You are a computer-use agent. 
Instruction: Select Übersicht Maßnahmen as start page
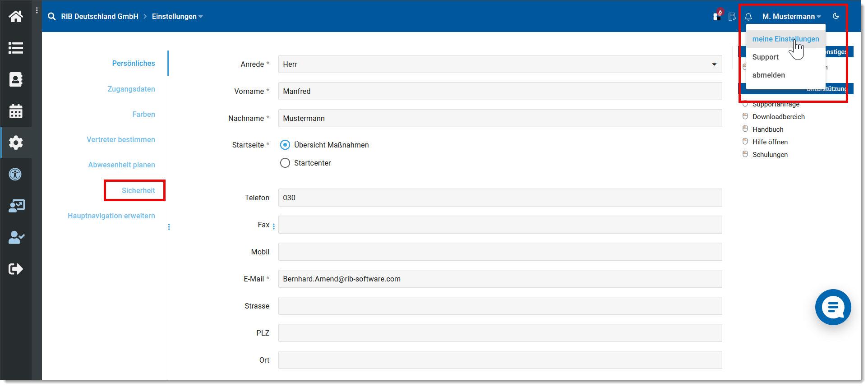pyautogui.click(x=285, y=145)
